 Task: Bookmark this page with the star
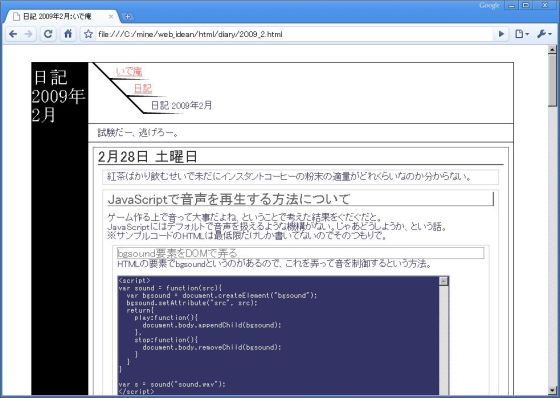pyautogui.click(x=88, y=34)
